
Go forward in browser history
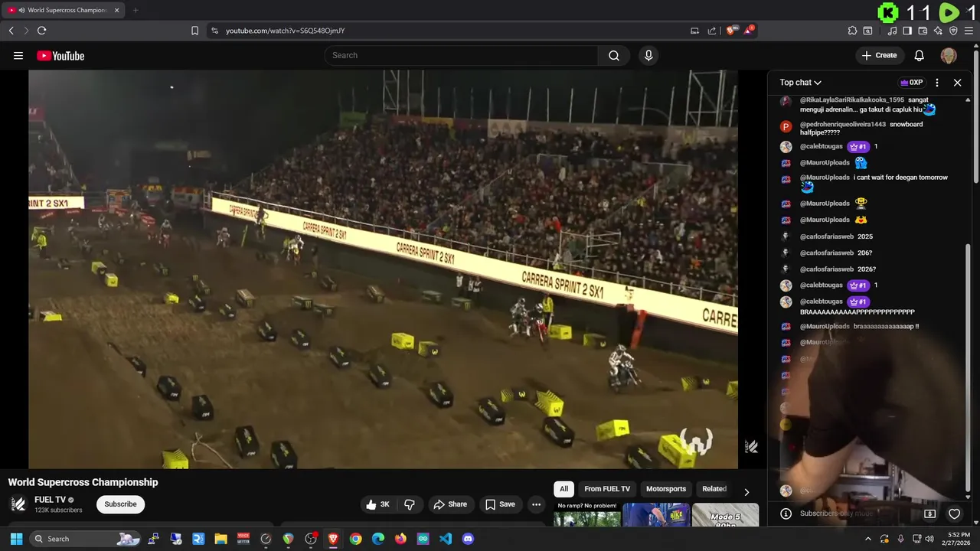(x=26, y=31)
